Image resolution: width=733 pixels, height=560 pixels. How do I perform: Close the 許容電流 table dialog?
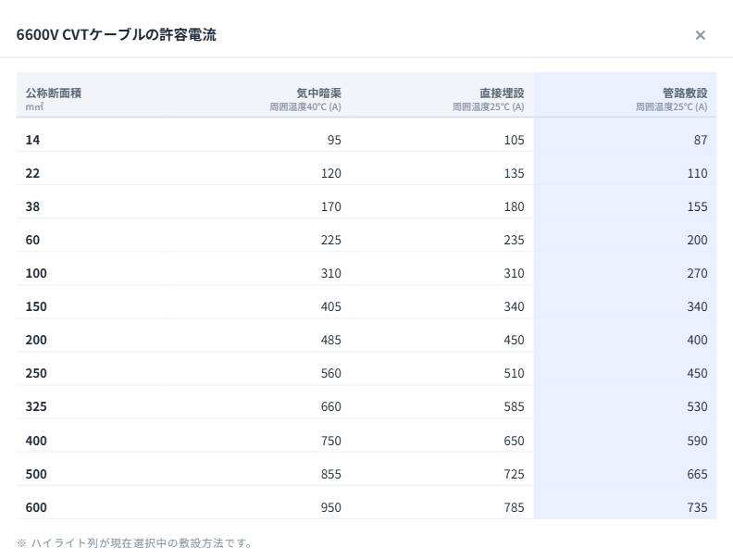(x=700, y=35)
